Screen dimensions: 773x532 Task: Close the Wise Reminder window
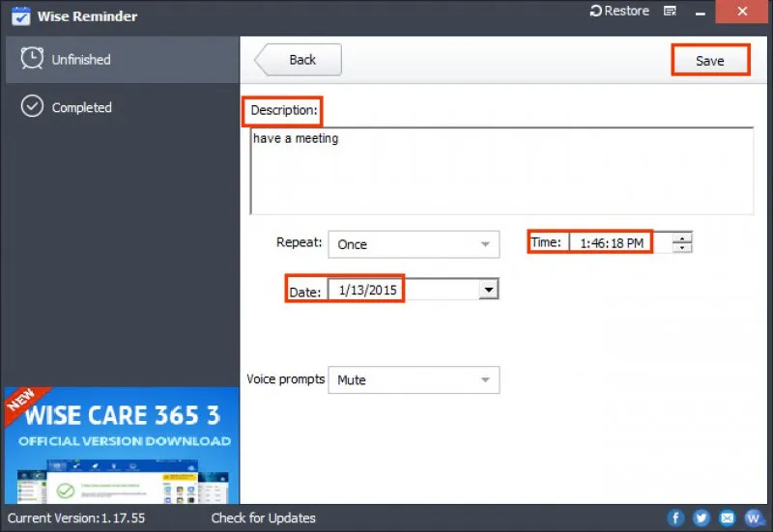point(741,12)
